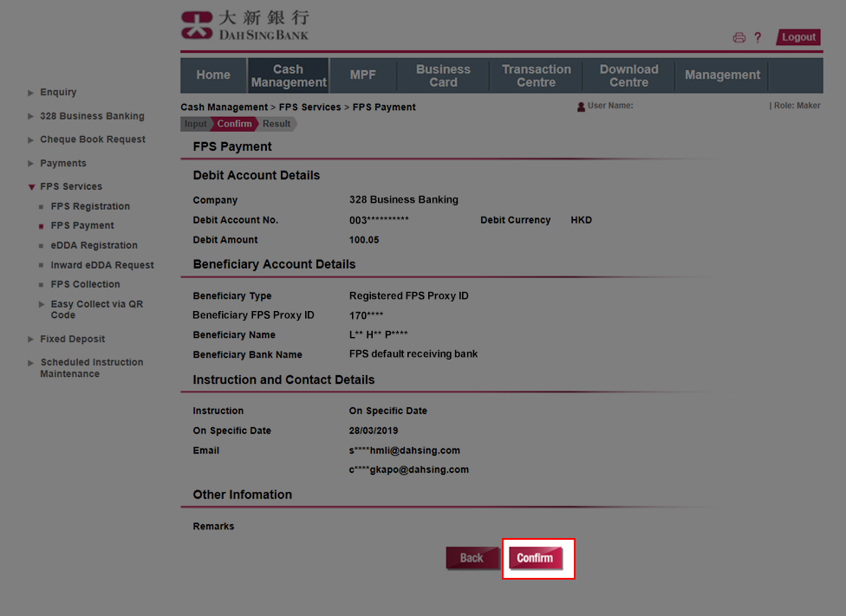Open the Home tab
The image size is (846, 616).
click(x=213, y=75)
